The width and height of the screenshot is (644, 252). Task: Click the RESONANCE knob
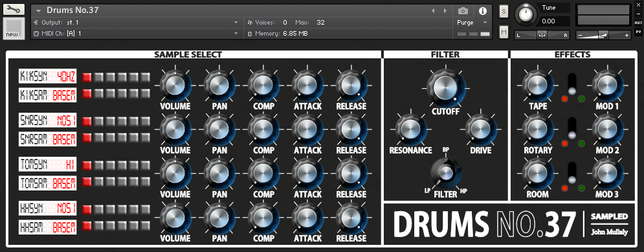(410, 129)
